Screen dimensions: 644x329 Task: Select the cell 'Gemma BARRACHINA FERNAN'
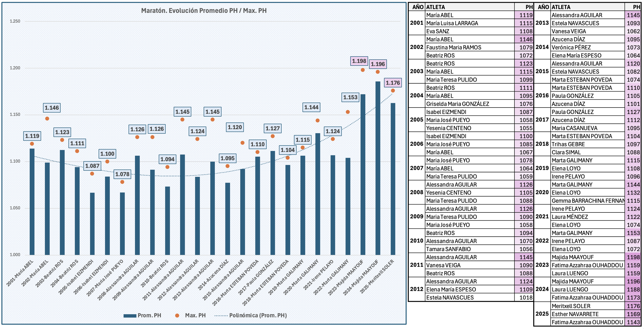pos(587,201)
